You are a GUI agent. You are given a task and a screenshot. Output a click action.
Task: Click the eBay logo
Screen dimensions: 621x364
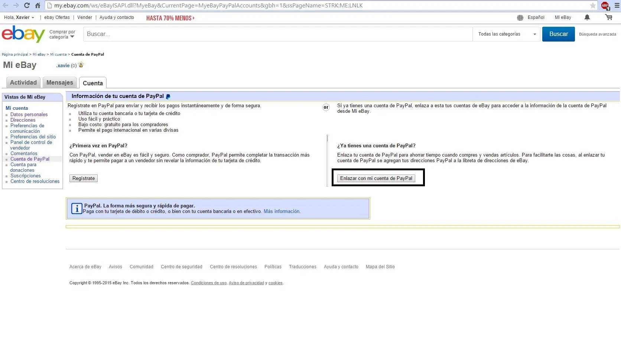coord(23,34)
